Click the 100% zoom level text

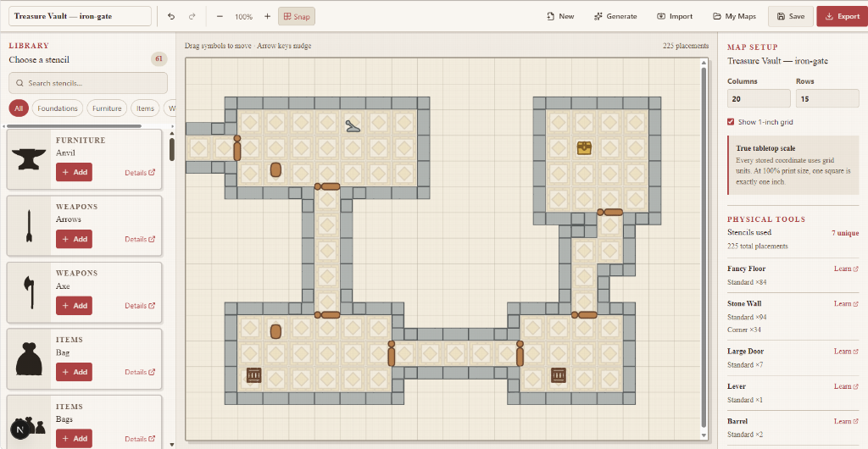pyautogui.click(x=243, y=17)
